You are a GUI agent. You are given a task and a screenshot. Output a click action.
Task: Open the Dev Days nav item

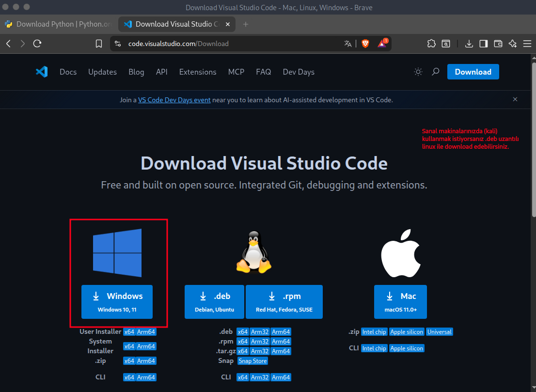[299, 72]
